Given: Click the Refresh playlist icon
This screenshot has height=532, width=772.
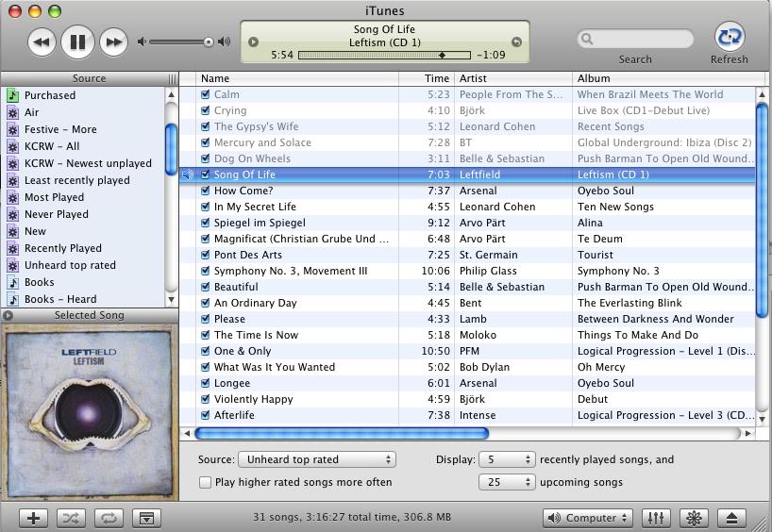Looking at the screenshot, I should coord(729,38).
